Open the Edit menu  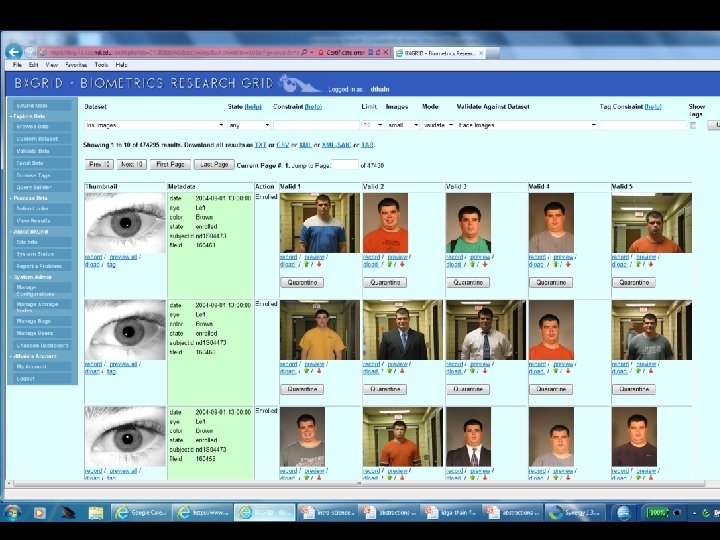[x=34, y=65]
